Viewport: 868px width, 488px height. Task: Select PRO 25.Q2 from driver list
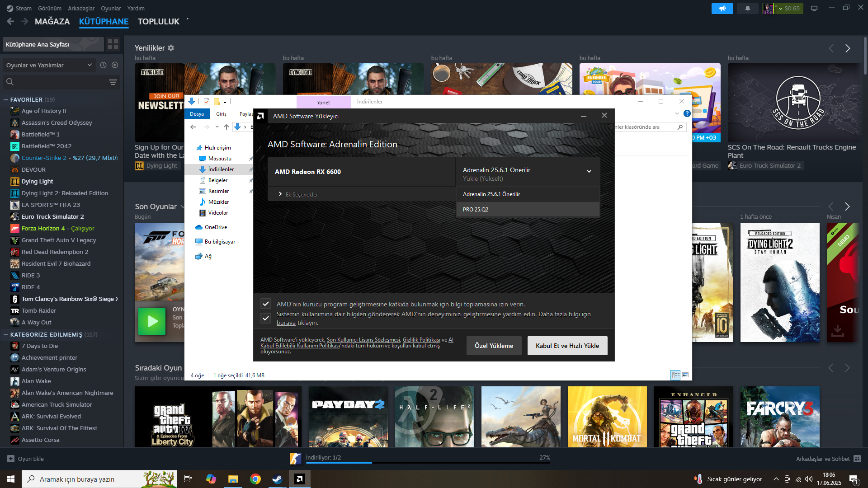(x=476, y=210)
